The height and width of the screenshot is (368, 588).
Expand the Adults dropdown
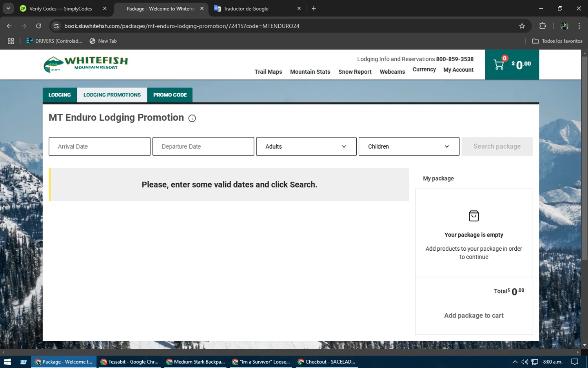point(307,146)
